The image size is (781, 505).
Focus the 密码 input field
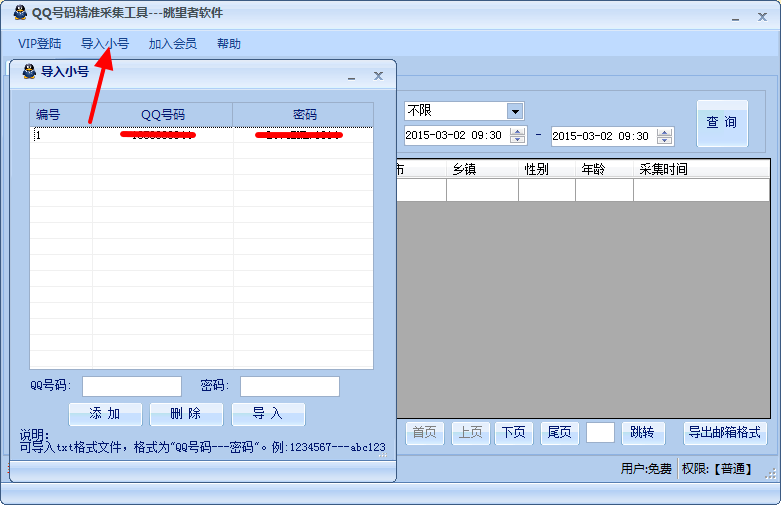[290, 386]
